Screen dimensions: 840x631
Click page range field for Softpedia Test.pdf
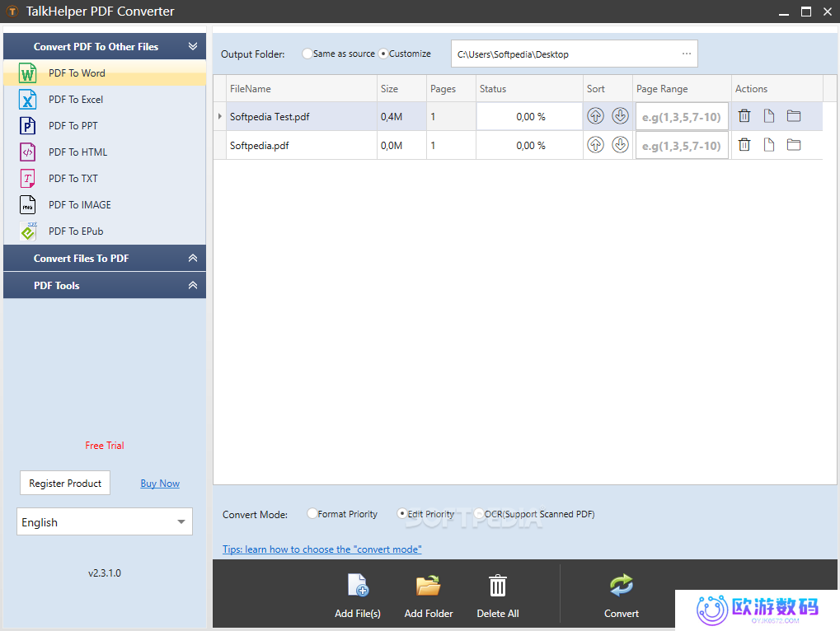click(x=682, y=117)
